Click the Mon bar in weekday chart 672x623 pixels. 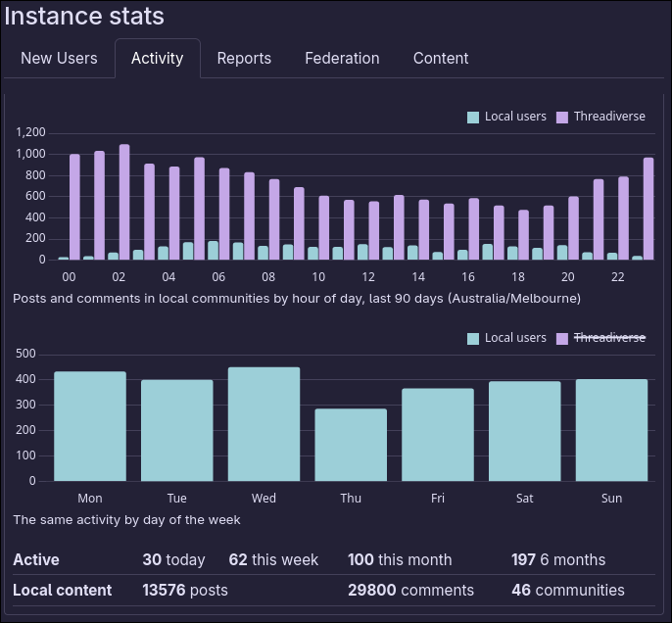(90, 426)
